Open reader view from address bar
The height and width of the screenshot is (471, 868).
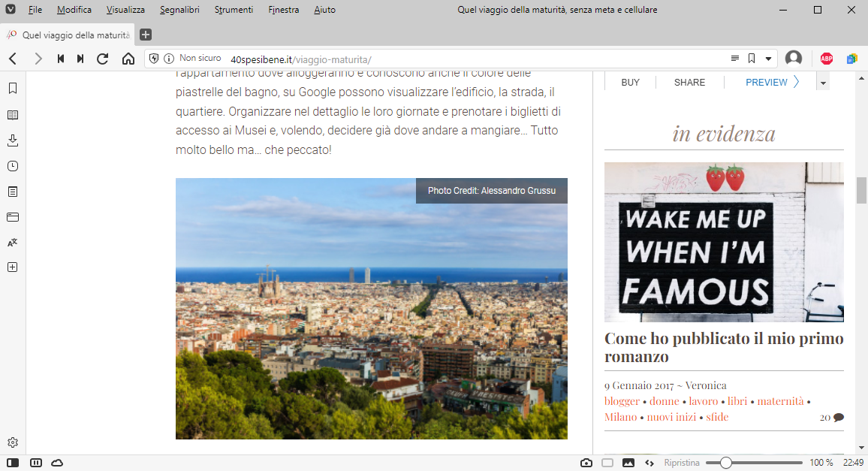point(735,58)
